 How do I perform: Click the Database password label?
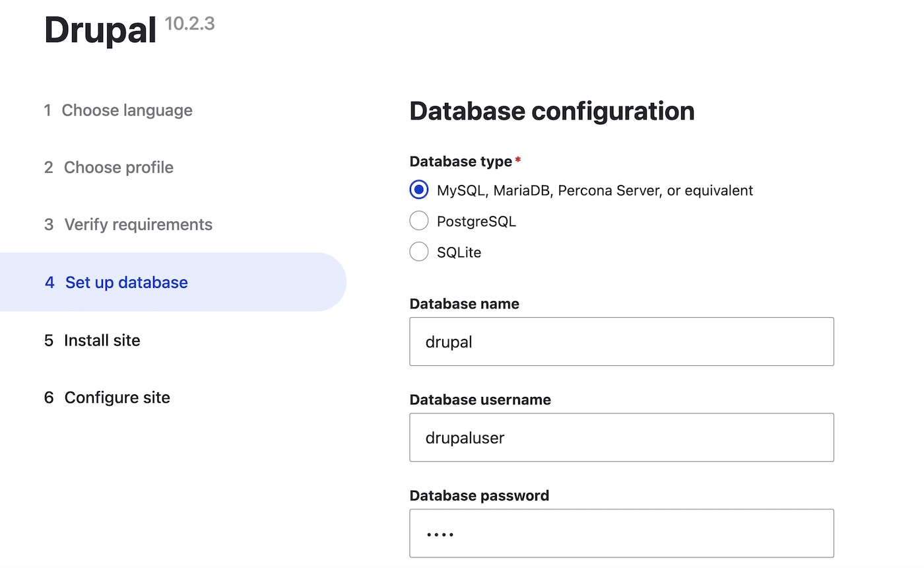click(480, 495)
